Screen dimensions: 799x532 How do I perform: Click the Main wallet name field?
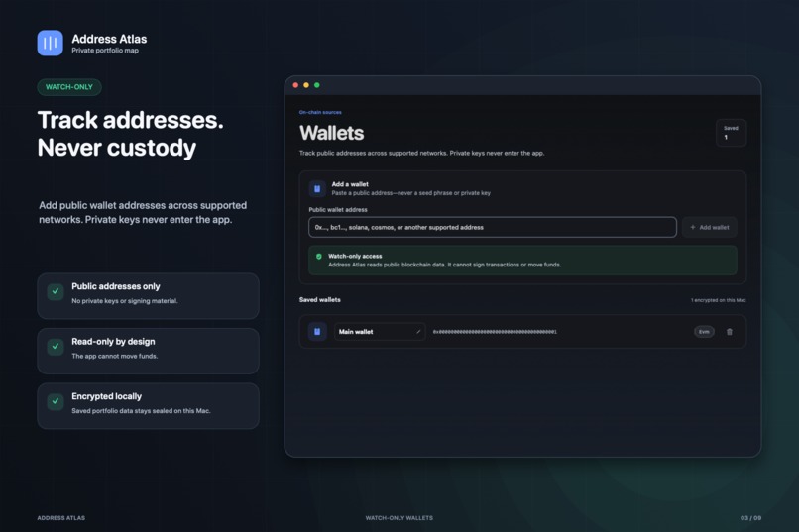click(x=379, y=332)
